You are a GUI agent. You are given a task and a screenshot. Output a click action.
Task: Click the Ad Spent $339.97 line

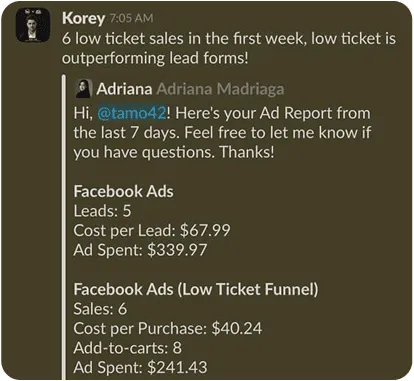pos(140,250)
